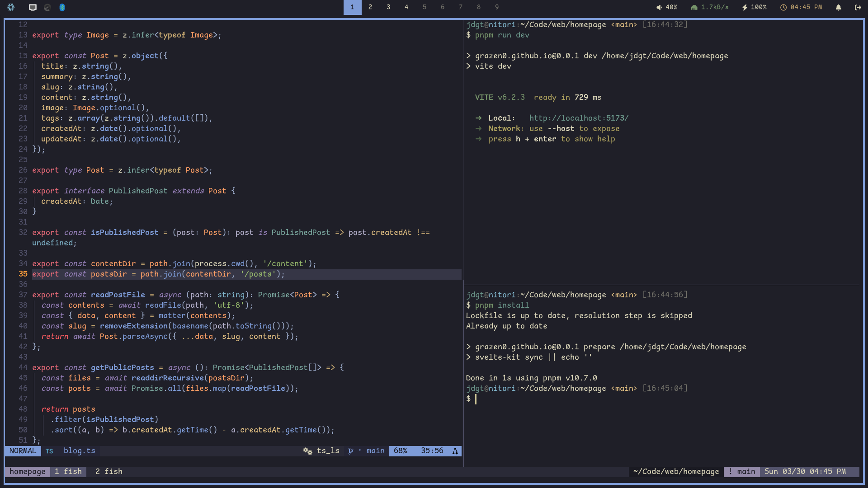The image size is (868, 488).
Task: Switch to workspace 5
Action: [x=425, y=7]
